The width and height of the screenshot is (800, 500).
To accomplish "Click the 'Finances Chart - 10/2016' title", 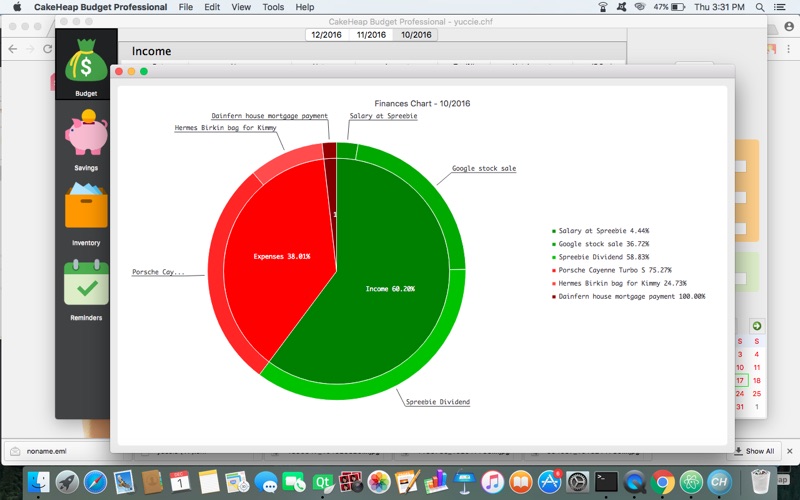I will (422, 103).
